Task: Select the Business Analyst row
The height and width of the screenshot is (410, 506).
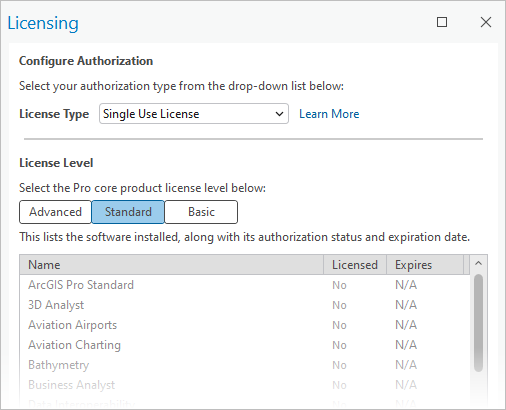Action: pos(245,385)
